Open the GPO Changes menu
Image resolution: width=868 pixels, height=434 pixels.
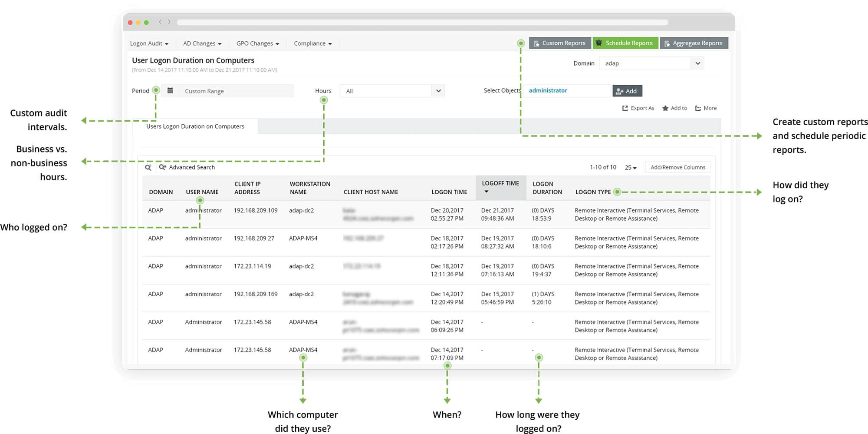[257, 43]
